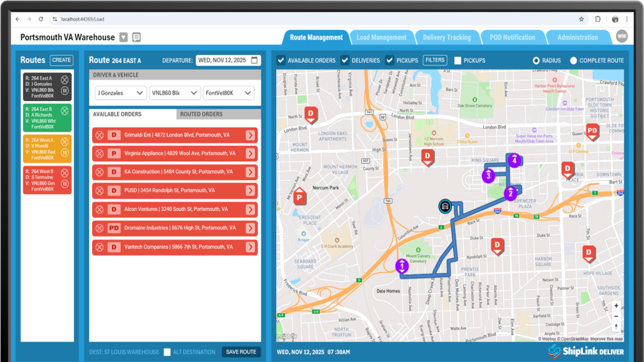Click the PD marker on the map
Screen dimensions: 644x362
click(593, 132)
